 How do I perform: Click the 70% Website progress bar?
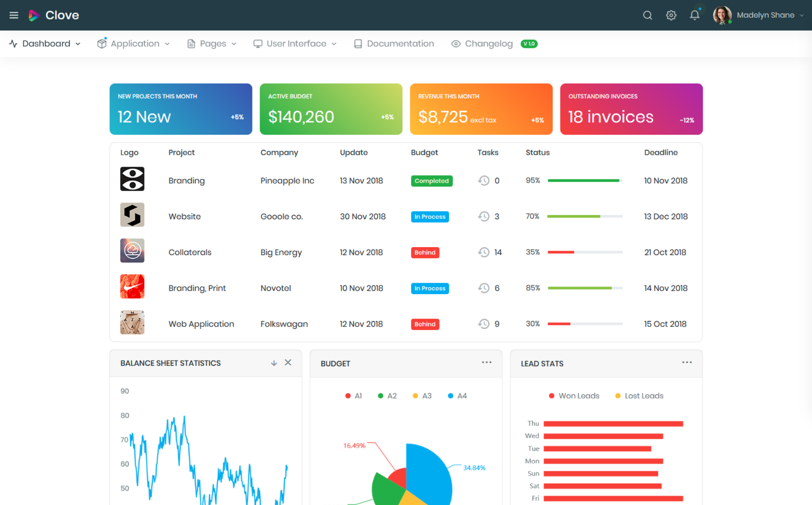pyautogui.click(x=585, y=216)
